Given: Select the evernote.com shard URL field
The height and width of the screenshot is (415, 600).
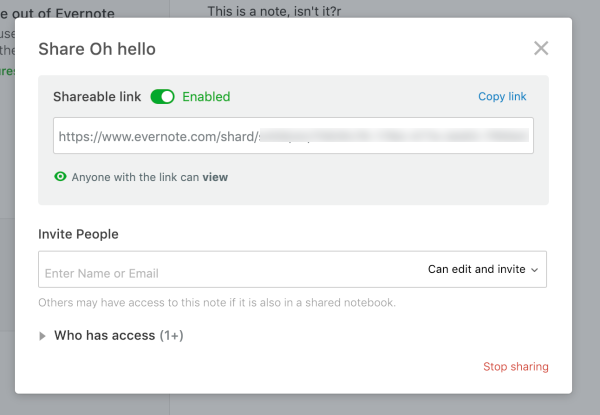Looking at the screenshot, I should (x=293, y=136).
